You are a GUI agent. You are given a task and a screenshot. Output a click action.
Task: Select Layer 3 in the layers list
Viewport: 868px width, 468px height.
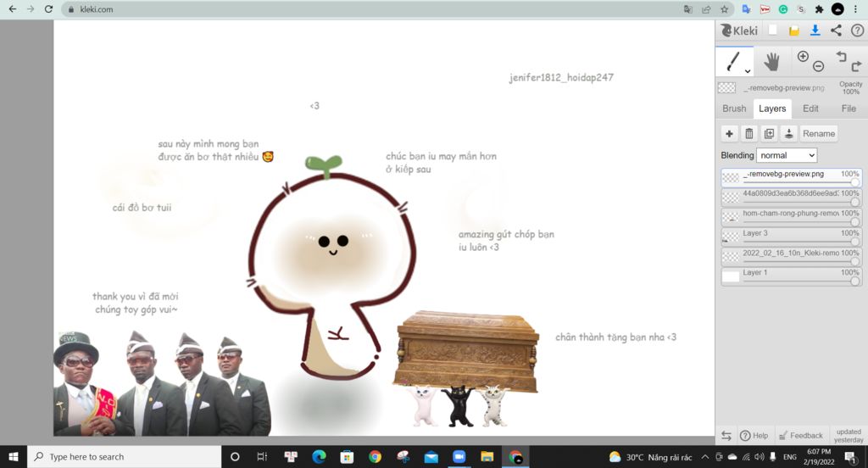(x=792, y=237)
